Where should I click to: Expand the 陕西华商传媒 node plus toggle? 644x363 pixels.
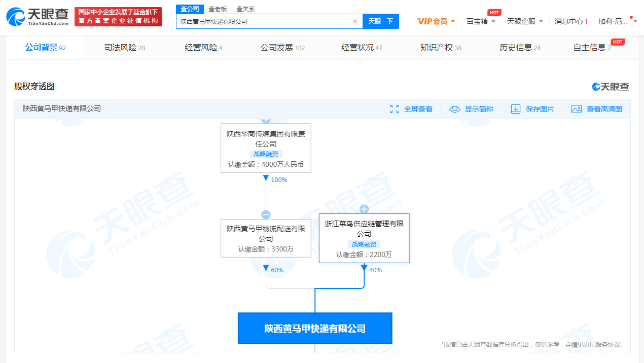(x=266, y=119)
